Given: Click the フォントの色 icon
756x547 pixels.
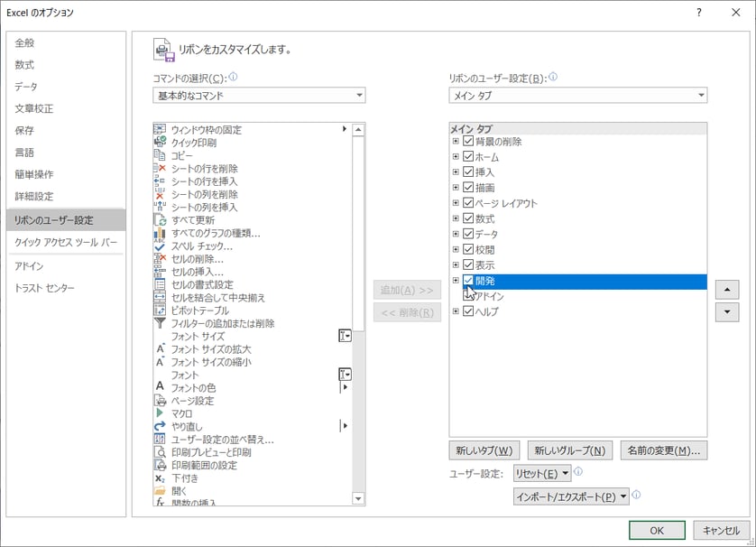Looking at the screenshot, I should [x=160, y=386].
